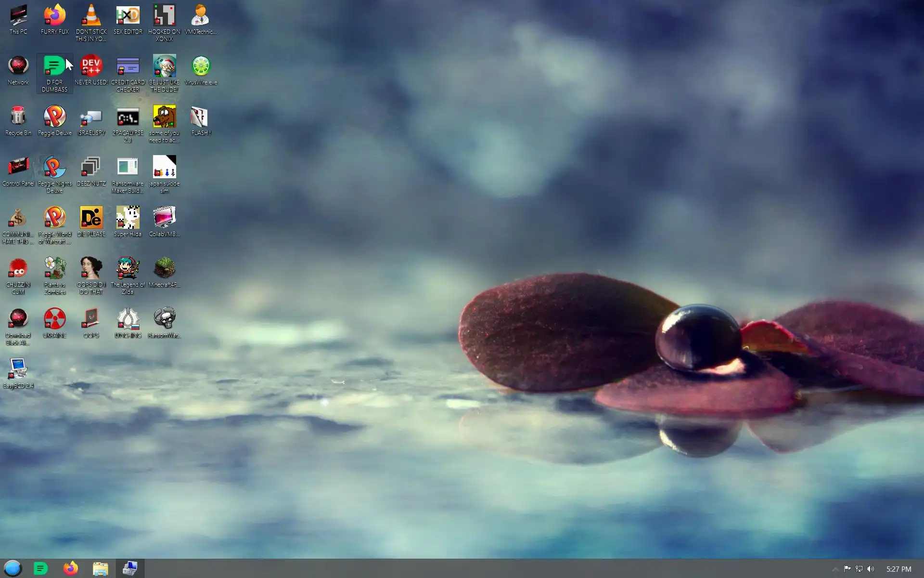The image size is (924, 578).
Task: Click the Plants vs Zombies icon
Action: 54,269
